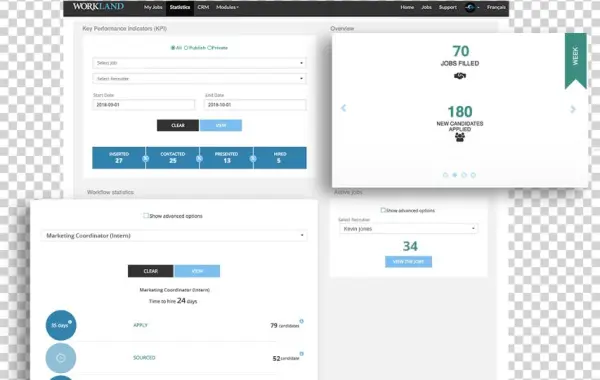Open Support in navbar

click(x=448, y=7)
